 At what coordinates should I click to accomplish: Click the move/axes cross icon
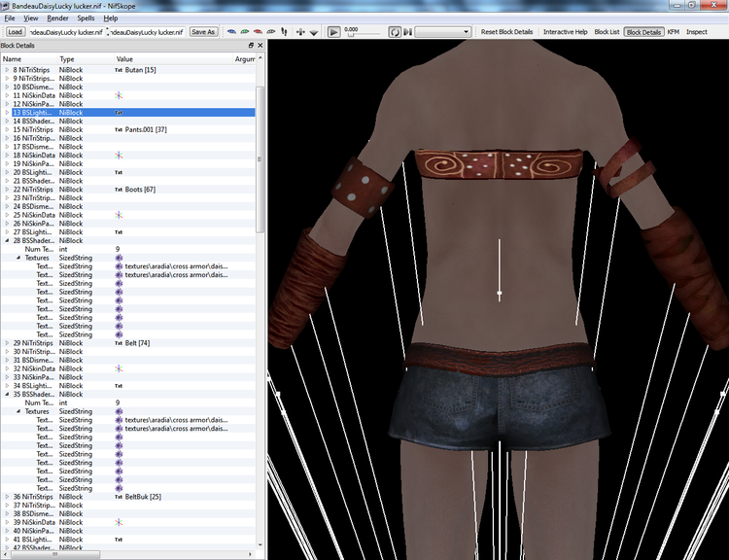point(300,32)
